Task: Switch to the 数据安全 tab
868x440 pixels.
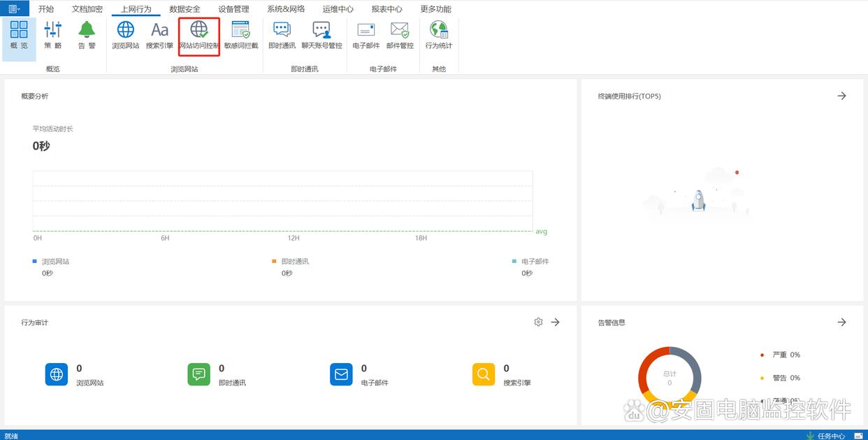Action: point(185,9)
